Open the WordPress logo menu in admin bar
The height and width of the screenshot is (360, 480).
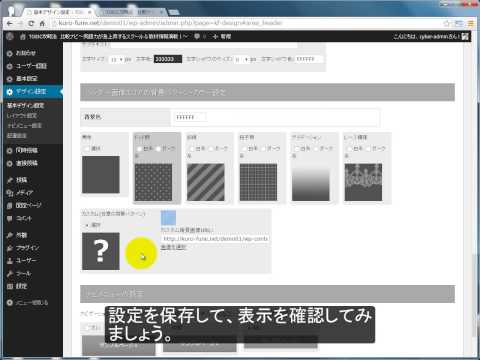pyautogui.click(x=10, y=36)
